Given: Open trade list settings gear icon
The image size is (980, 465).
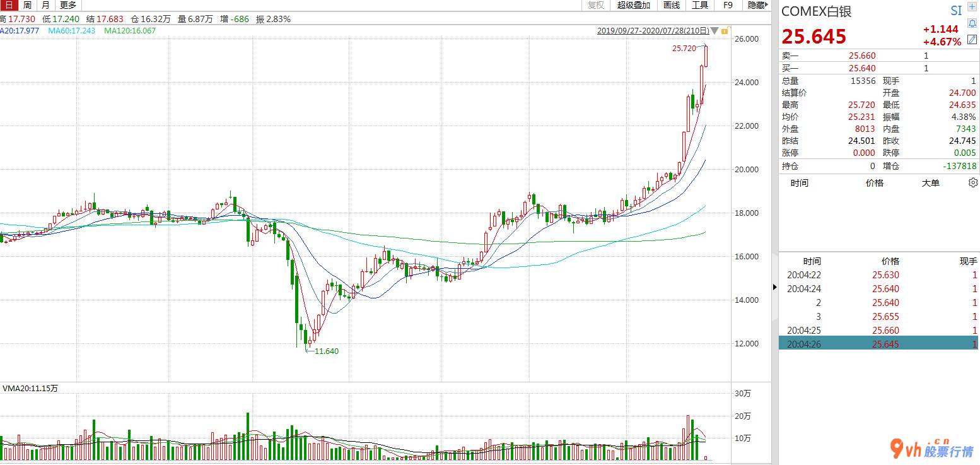Looking at the screenshot, I should (972, 183).
